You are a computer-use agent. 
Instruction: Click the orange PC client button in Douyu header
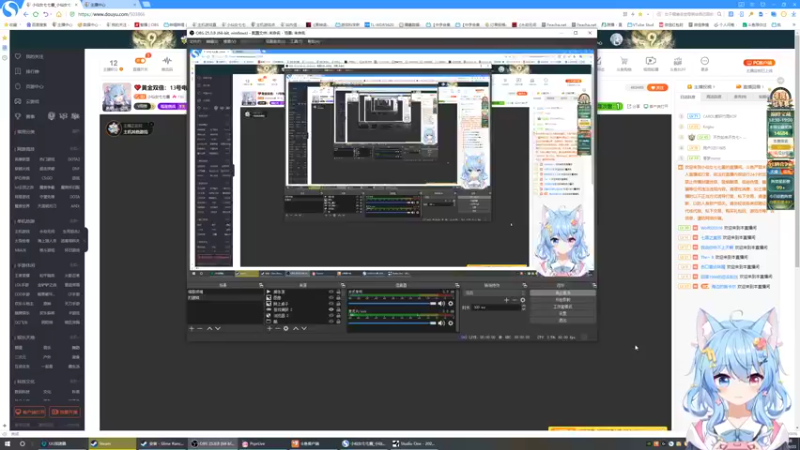[x=759, y=63]
